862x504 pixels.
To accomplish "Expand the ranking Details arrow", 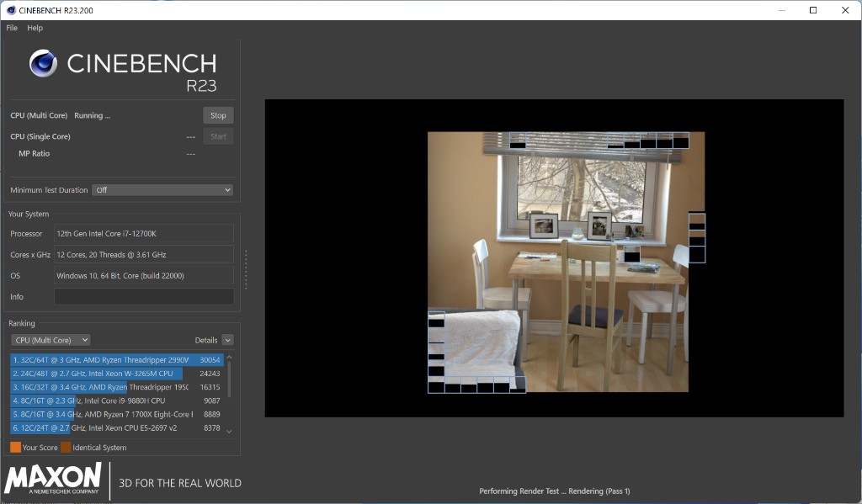I will point(227,340).
